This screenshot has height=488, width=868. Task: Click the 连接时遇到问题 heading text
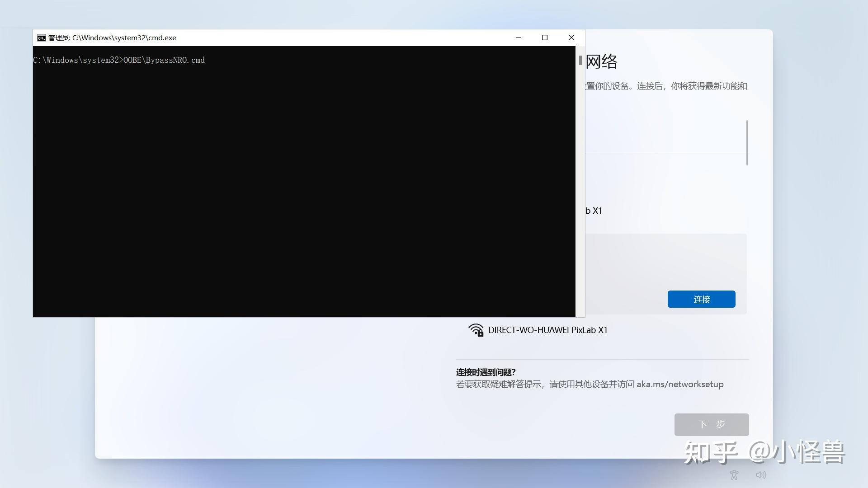pos(485,372)
